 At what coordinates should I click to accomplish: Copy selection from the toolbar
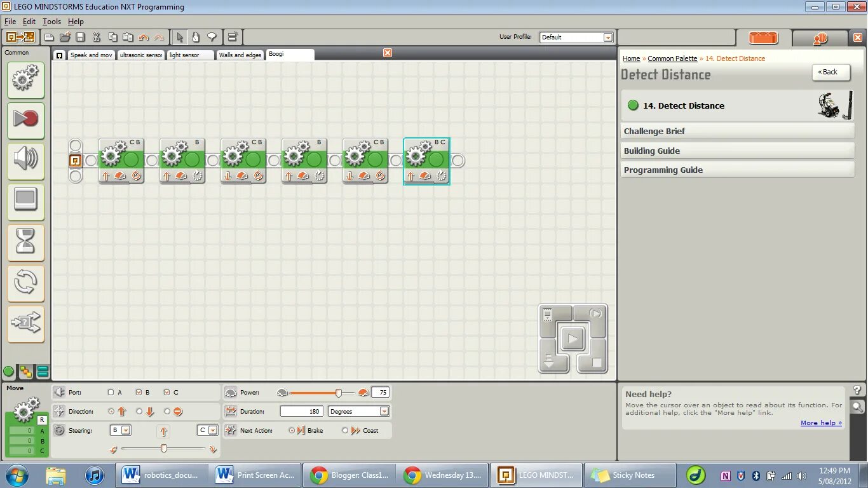(112, 37)
